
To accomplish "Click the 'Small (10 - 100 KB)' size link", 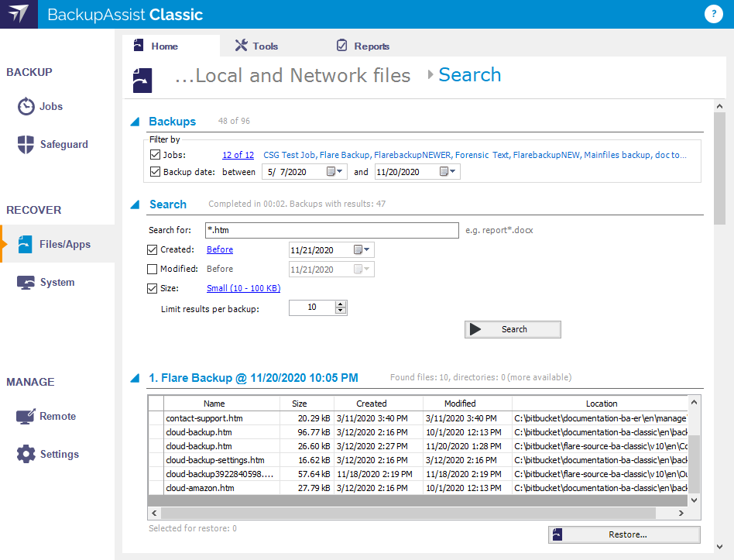I will click(243, 288).
